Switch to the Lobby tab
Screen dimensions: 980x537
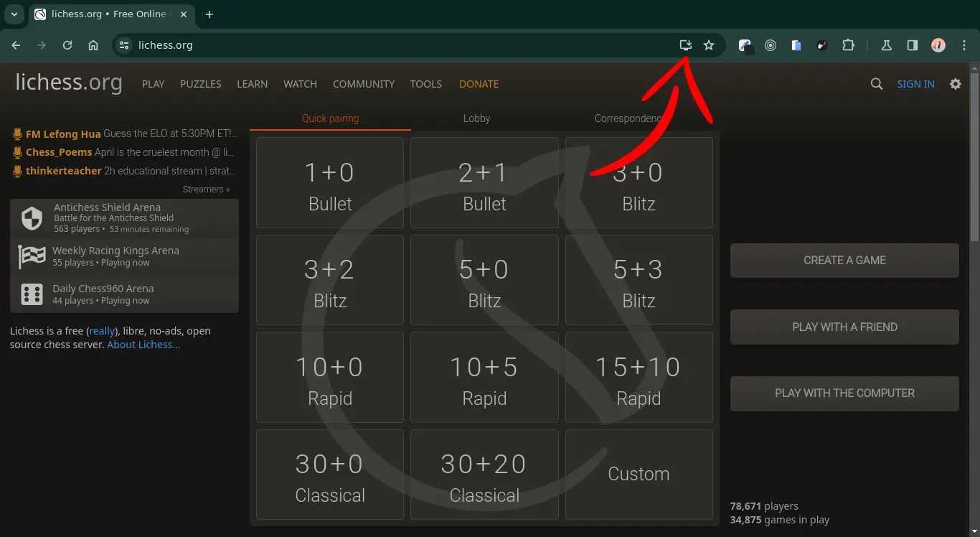[476, 118]
